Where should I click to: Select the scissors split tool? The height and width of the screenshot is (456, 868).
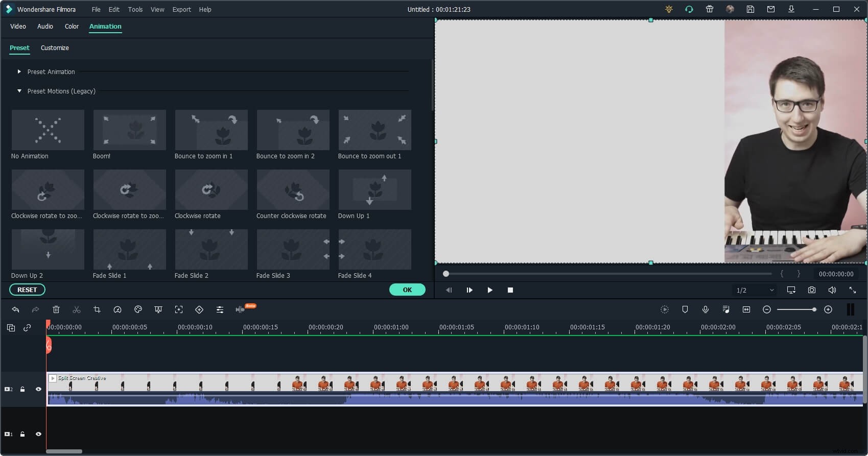[x=77, y=309]
